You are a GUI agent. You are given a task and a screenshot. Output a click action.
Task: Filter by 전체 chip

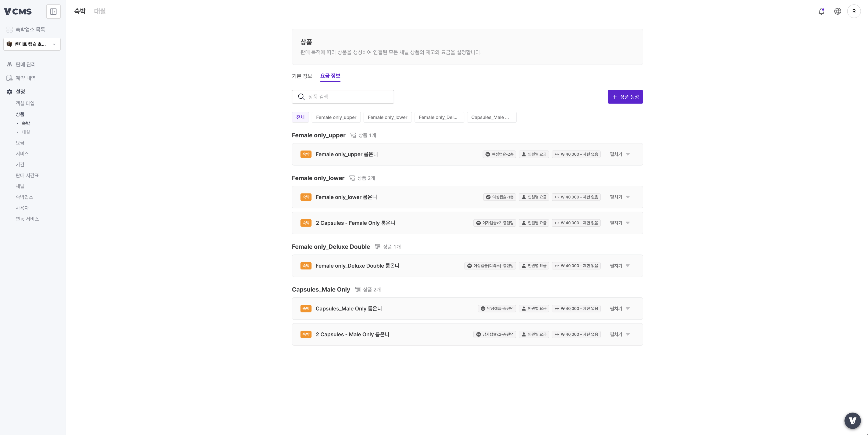[x=300, y=117]
